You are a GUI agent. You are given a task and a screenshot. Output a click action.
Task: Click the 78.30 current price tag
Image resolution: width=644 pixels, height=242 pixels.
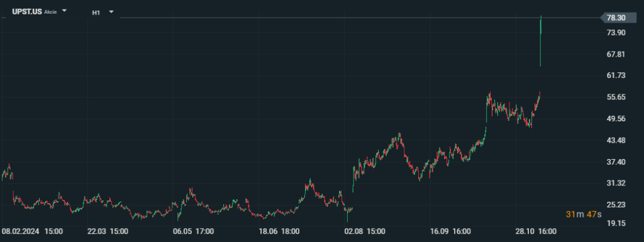tap(618, 18)
